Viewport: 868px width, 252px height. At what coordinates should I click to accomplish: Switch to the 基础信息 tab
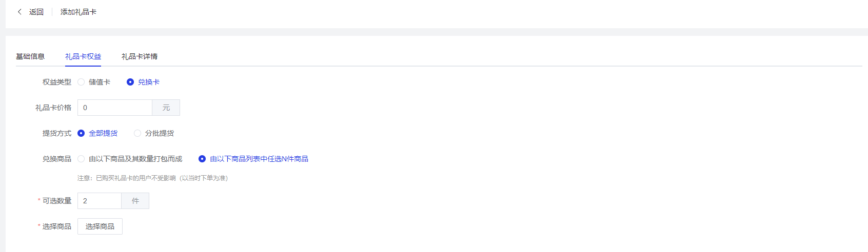[x=30, y=56]
